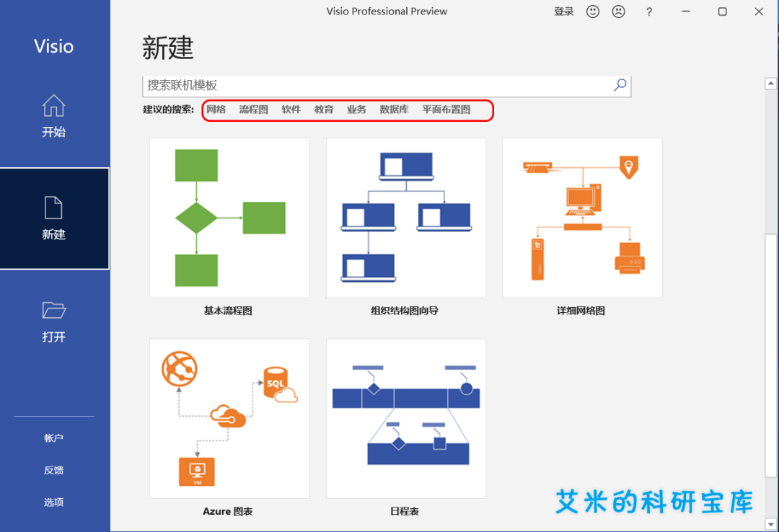Click the 登录 sign-in button
Viewport: 779px width, 532px height.
564,11
